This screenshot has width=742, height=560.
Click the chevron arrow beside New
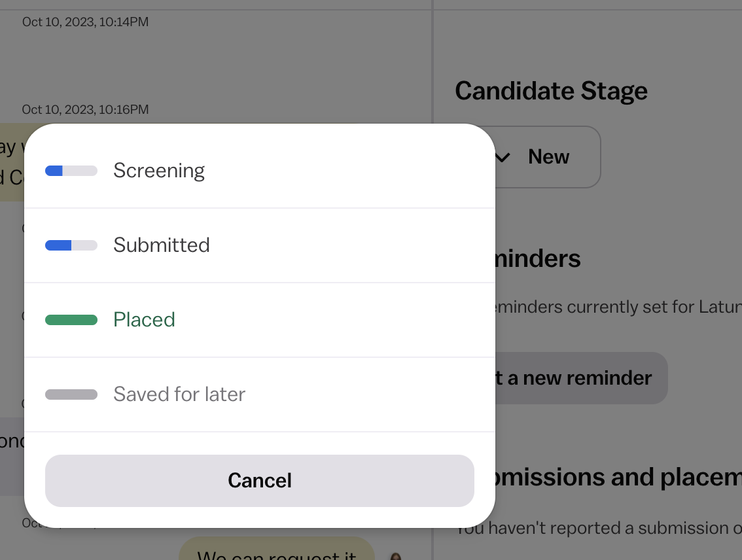point(503,157)
